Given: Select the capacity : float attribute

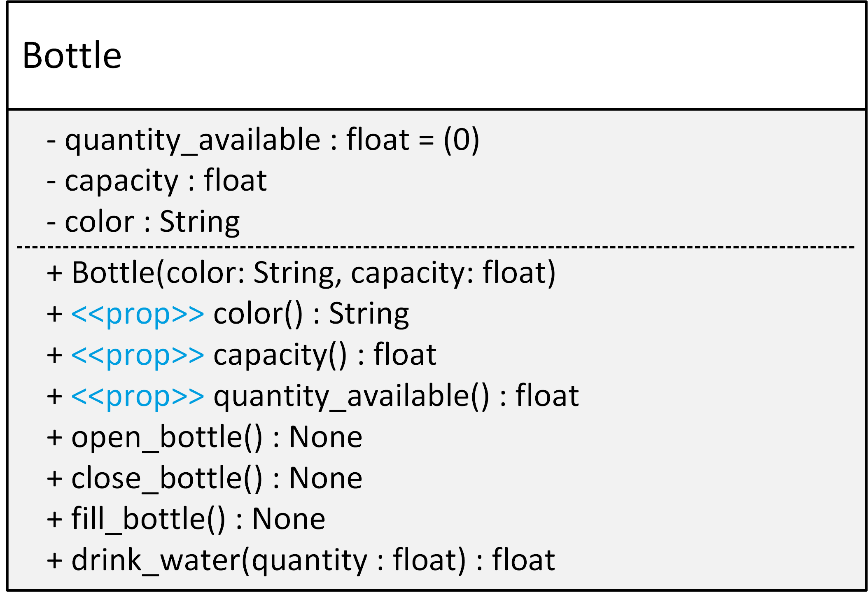Looking at the screenshot, I should click(157, 182).
